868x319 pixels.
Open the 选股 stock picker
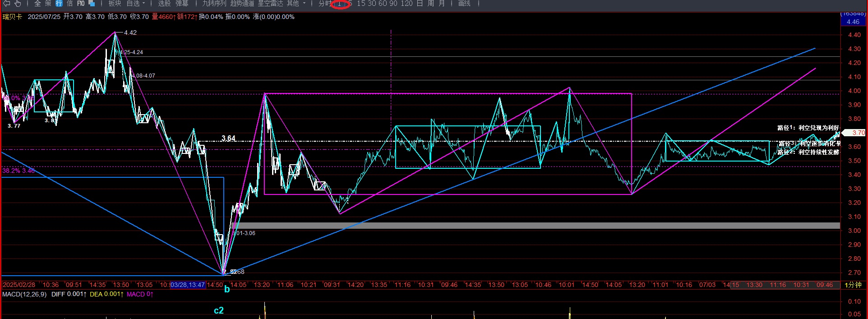pyautogui.click(x=164, y=4)
